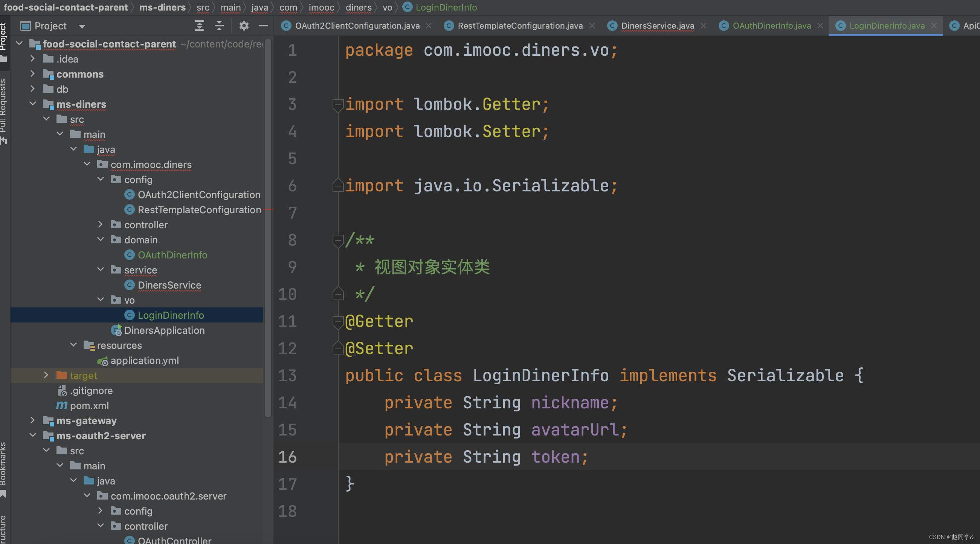This screenshot has height=544, width=980.
Task: Open DinersApplication Spring Boot class
Action: [x=164, y=330]
